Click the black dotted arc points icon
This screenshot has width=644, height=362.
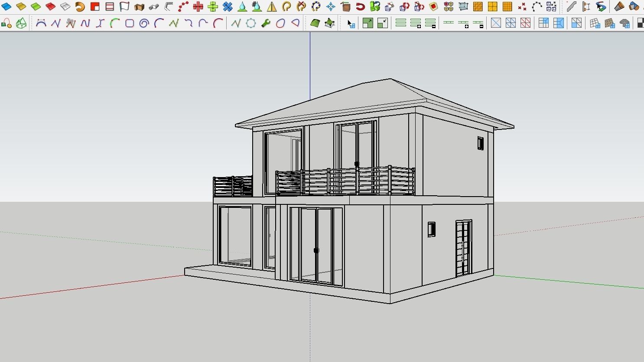pos(537,6)
